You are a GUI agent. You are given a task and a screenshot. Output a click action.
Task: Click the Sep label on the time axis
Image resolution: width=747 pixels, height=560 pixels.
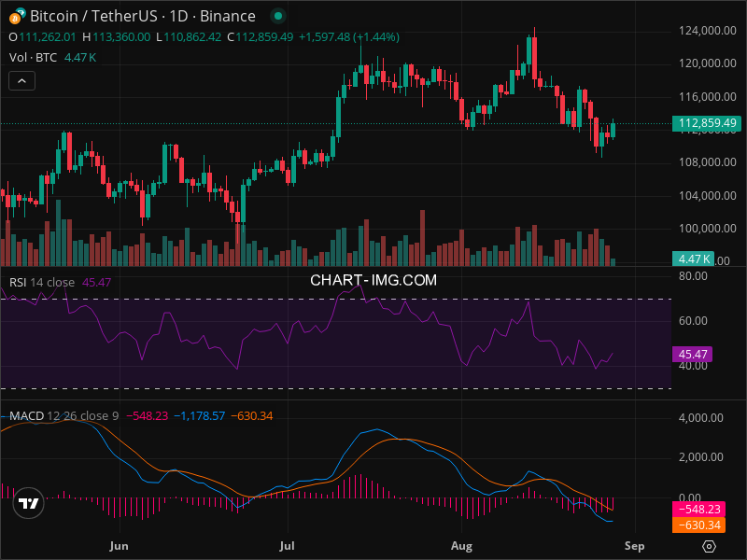(634, 544)
